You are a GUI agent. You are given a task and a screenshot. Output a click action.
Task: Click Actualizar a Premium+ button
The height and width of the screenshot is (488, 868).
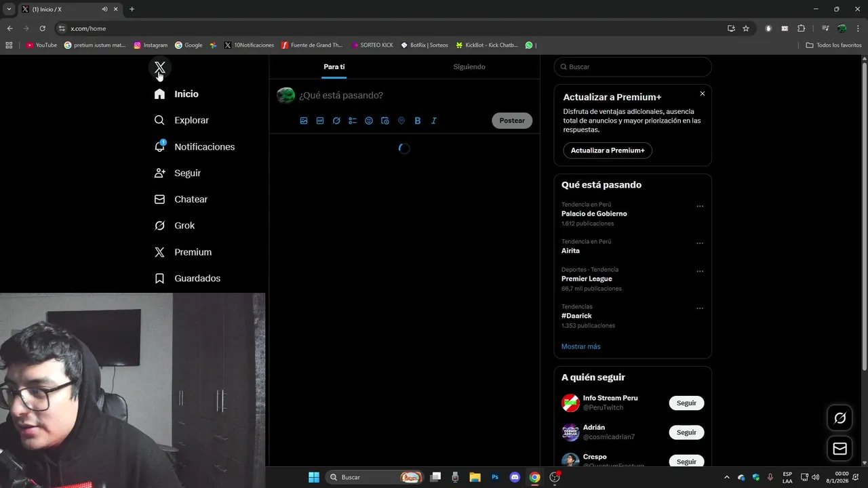(x=608, y=150)
